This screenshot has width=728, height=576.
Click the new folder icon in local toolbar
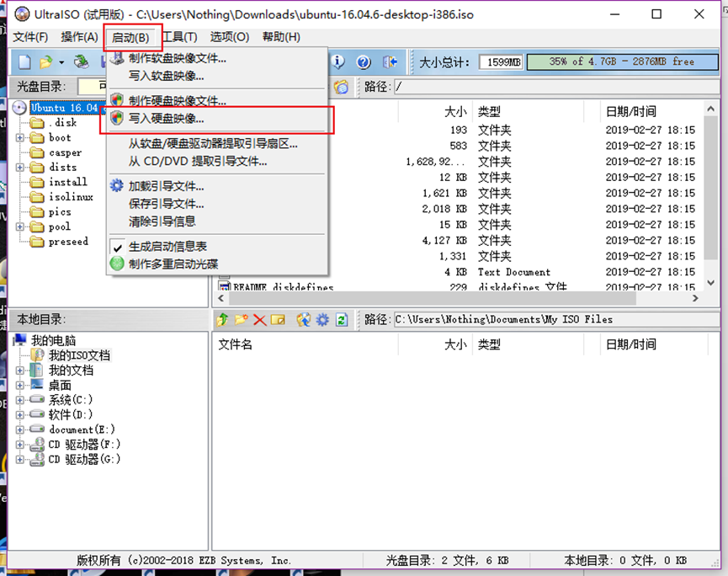click(x=241, y=320)
